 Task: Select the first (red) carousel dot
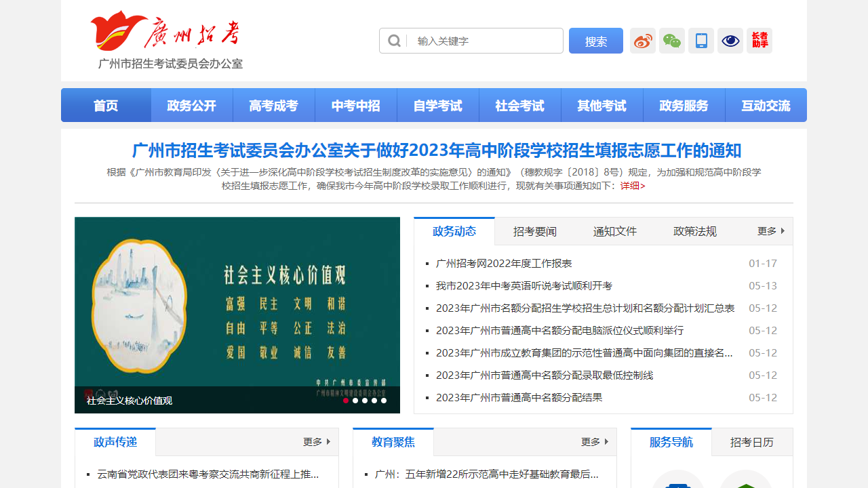(346, 401)
